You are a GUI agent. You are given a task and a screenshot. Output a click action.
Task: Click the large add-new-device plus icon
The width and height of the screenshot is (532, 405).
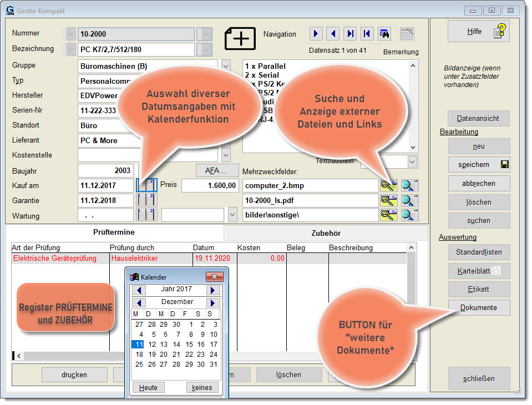click(240, 38)
